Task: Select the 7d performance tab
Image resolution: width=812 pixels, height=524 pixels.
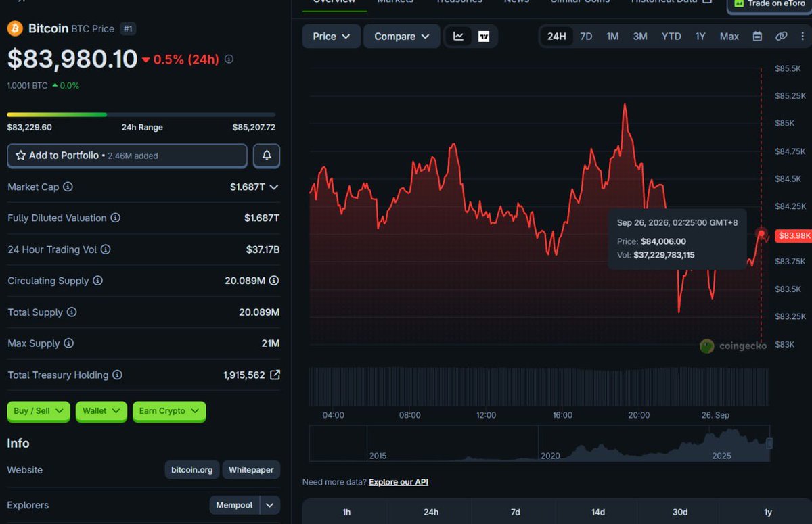Action: (x=515, y=512)
